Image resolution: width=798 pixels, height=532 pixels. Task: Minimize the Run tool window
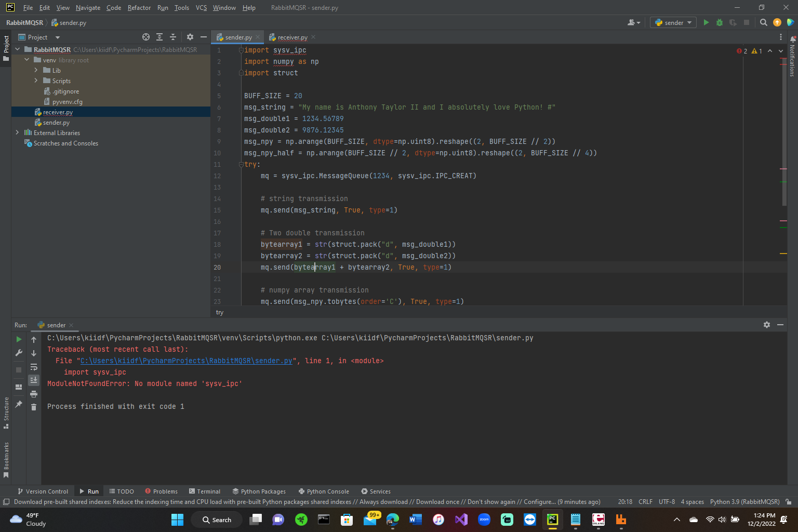[x=780, y=325]
